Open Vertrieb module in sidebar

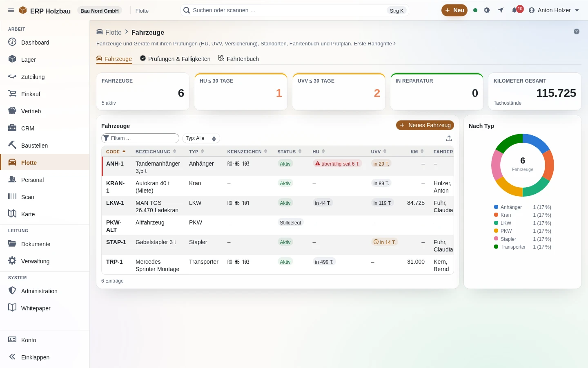click(45, 111)
